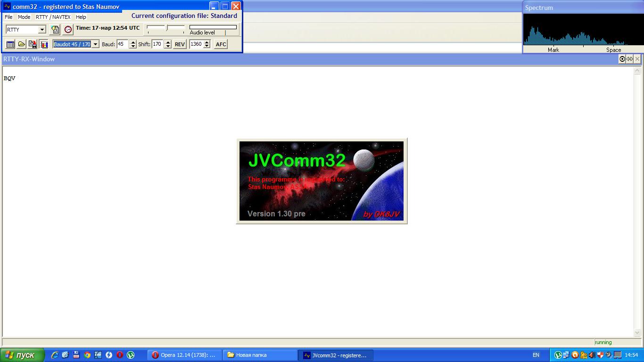This screenshot has width=644, height=362.
Task: Open the Help menu
Action: click(x=81, y=17)
